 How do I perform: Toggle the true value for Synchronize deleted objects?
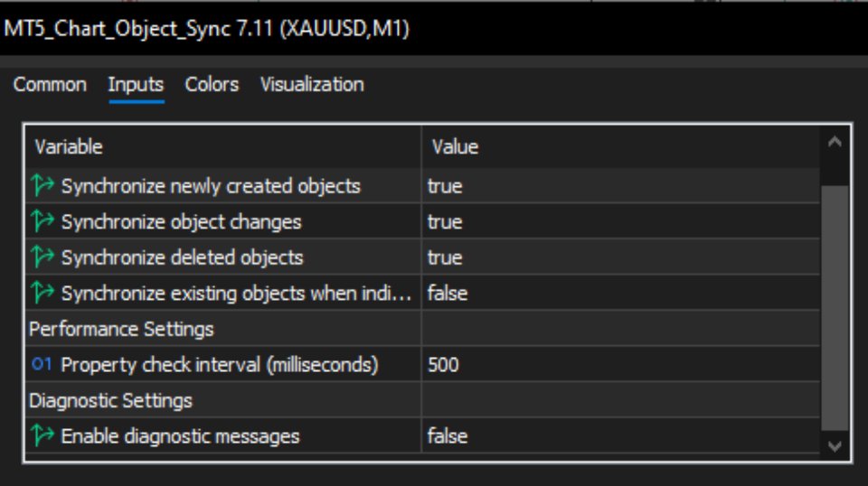(x=620, y=257)
